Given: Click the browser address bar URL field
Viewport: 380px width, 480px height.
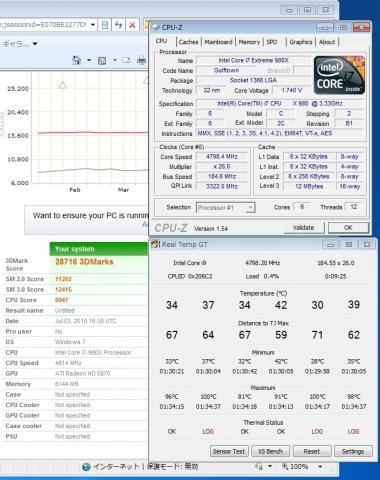Looking at the screenshot, I should click(x=45, y=25).
